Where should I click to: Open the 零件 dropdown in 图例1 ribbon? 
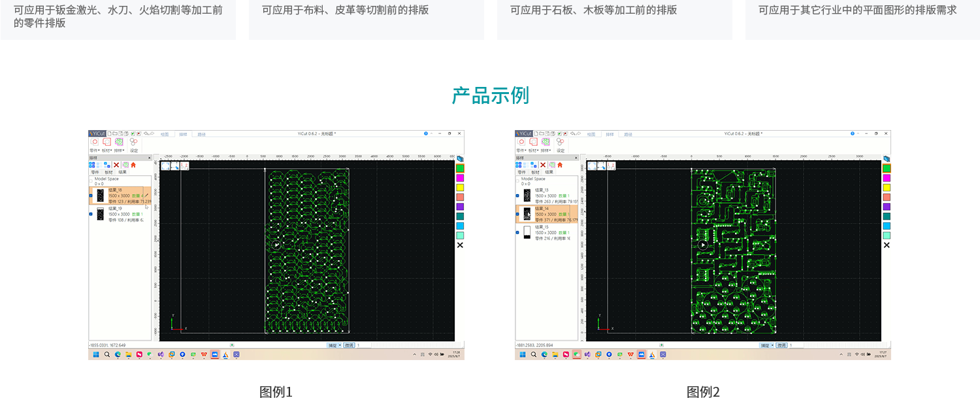tap(95, 150)
